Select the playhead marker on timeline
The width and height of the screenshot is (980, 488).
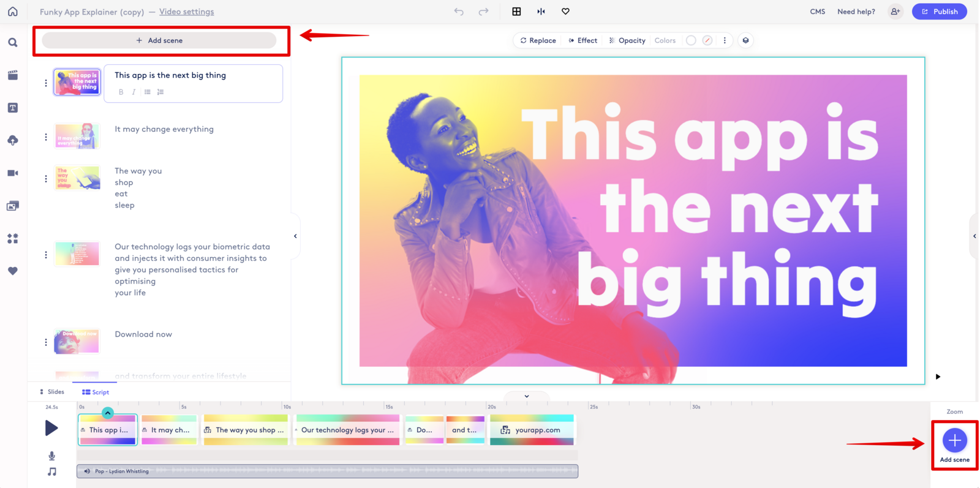pos(108,413)
